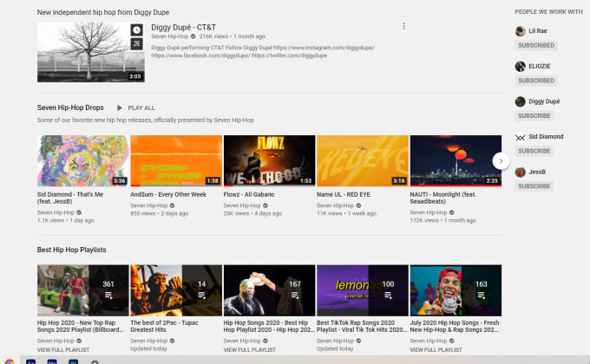
Task: Click VIEW FULL PLAYLIST under Hip Hop Songs 2020
Action: [250, 350]
